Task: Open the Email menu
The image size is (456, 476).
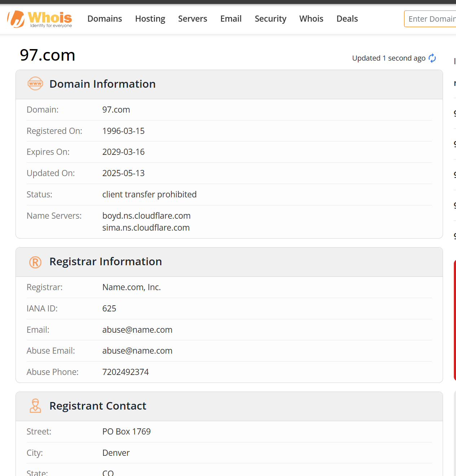Action: coord(231,19)
